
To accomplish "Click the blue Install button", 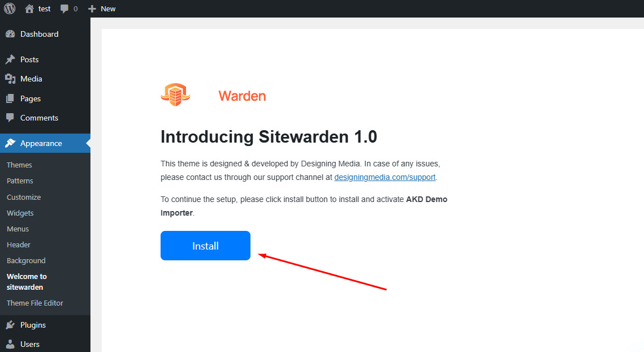I will (x=205, y=246).
